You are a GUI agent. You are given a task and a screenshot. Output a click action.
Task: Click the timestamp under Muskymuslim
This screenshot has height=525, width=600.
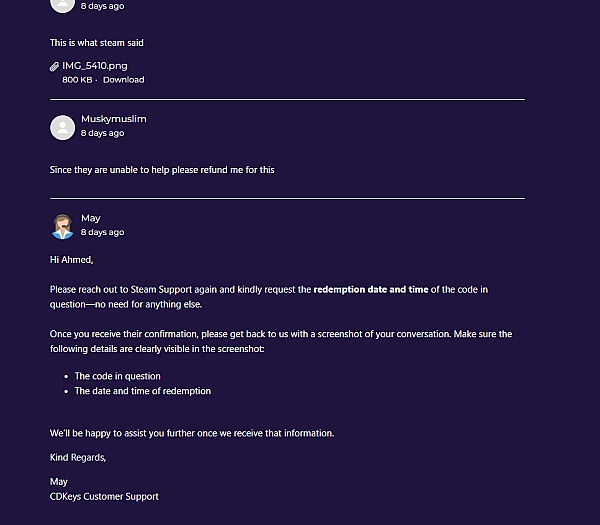[102, 133]
